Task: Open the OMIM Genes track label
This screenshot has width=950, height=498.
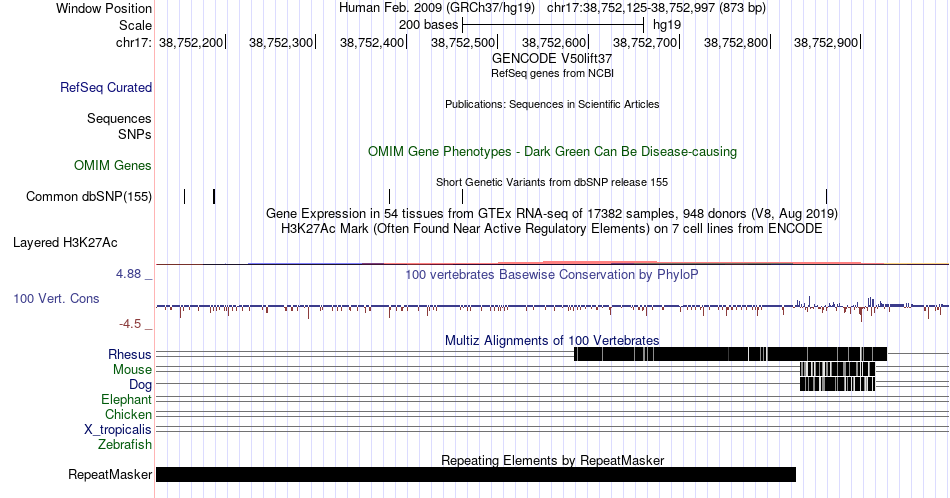Action: (x=113, y=165)
